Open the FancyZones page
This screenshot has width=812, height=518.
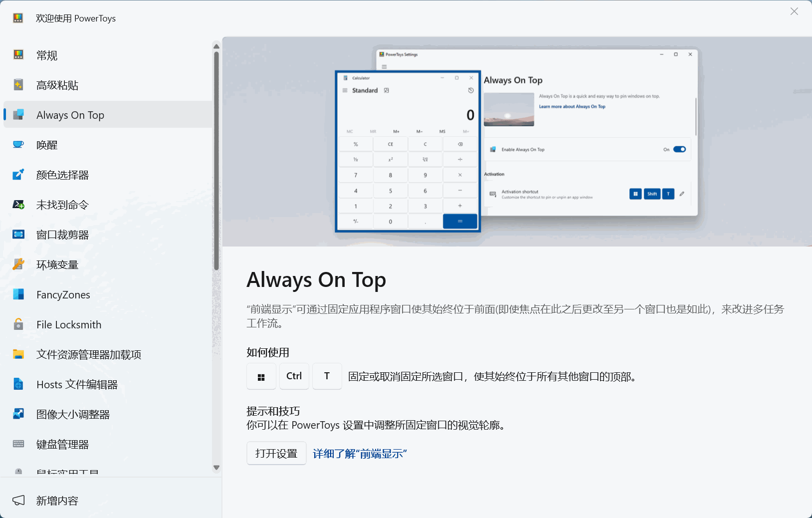pyautogui.click(x=108, y=294)
